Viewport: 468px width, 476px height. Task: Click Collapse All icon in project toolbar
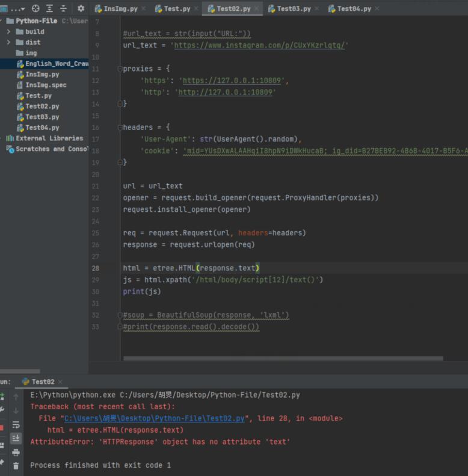(x=63, y=9)
